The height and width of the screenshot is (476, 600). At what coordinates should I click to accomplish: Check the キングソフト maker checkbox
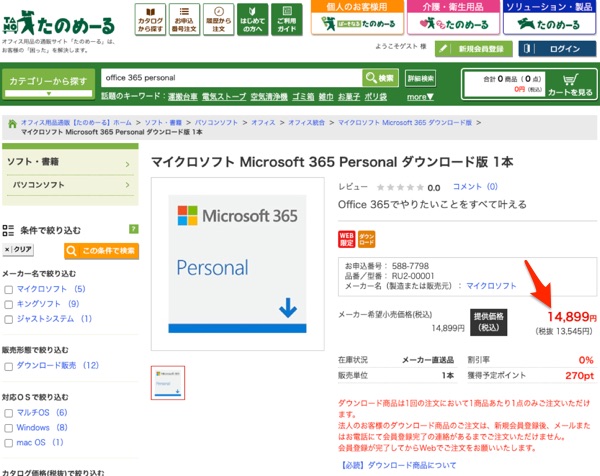(8, 305)
